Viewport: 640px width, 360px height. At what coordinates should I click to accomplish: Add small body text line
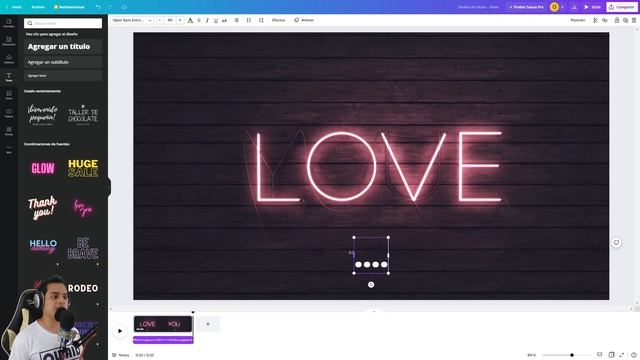pos(63,76)
